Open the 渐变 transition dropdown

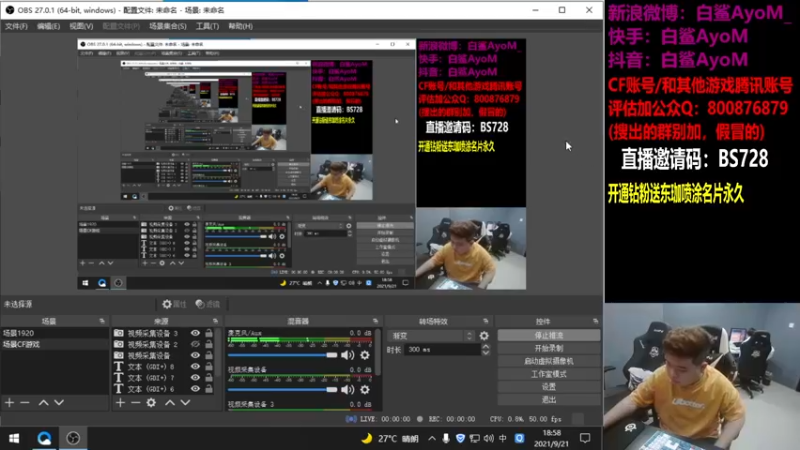(x=432, y=336)
